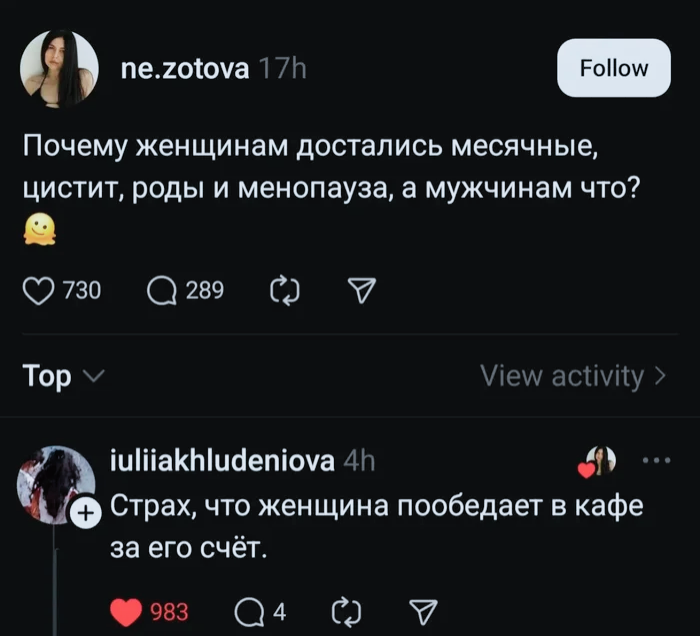Repost the iuliiakhludeniova reply
This screenshot has height=636, width=700.
click(x=344, y=611)
